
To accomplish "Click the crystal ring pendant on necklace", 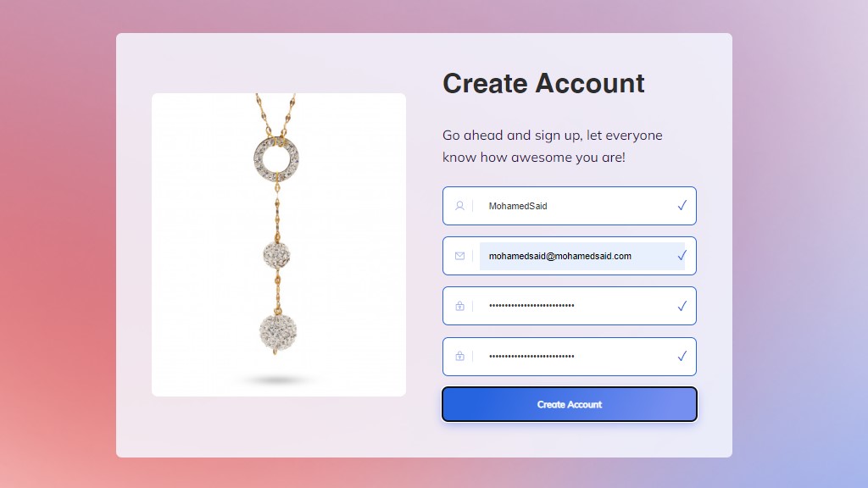I will 276,158.
